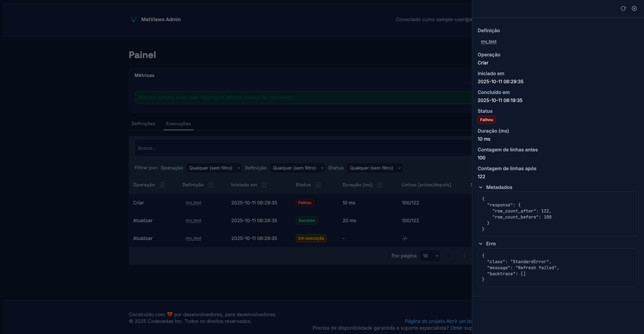Screen dimensions: 644x334
Task: Open the Operação filter dropdown
Action: (214, 168)
